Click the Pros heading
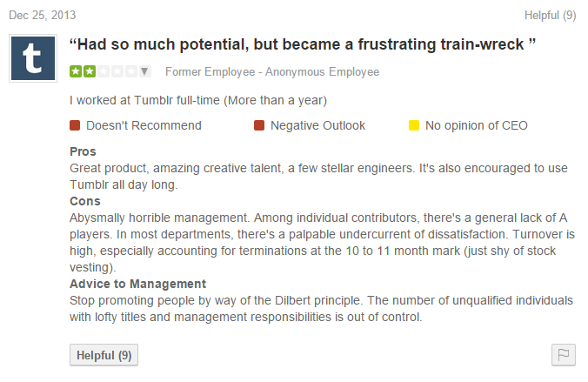Screen dimensions: 588x382 click(83, 151)
